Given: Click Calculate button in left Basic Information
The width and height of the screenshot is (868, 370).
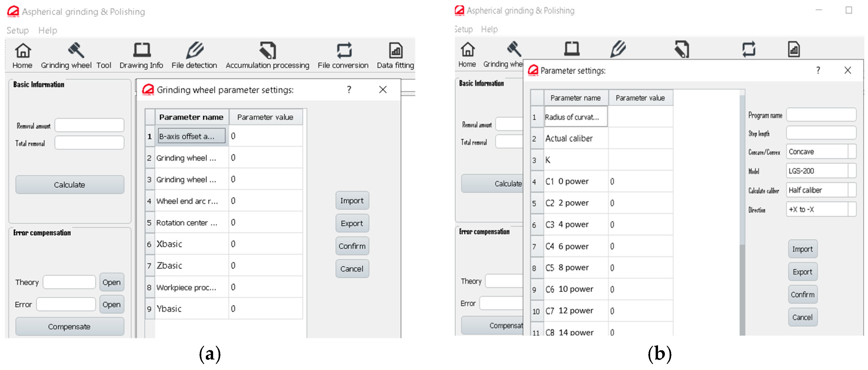Looking at the screenshot, I should pos(69,185).
